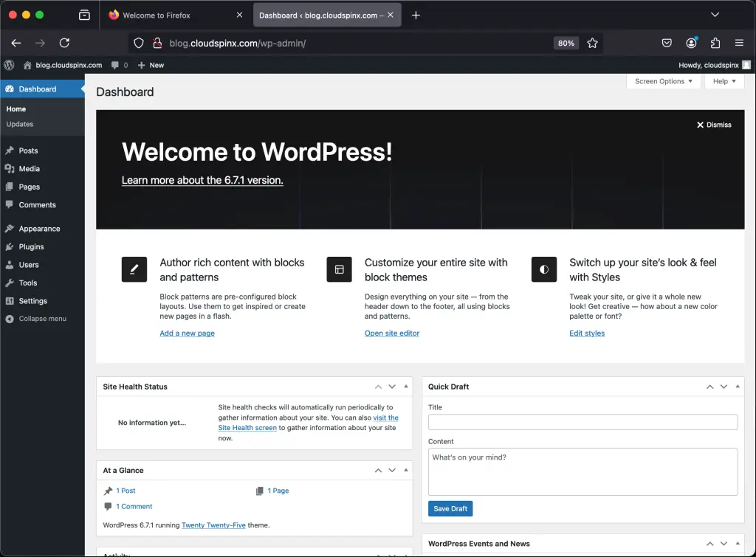Screen dimensions: 756x557
Task: Collapse the admin menu via its arrow icon
Action: pyautogui.click(x=8, y=319)
